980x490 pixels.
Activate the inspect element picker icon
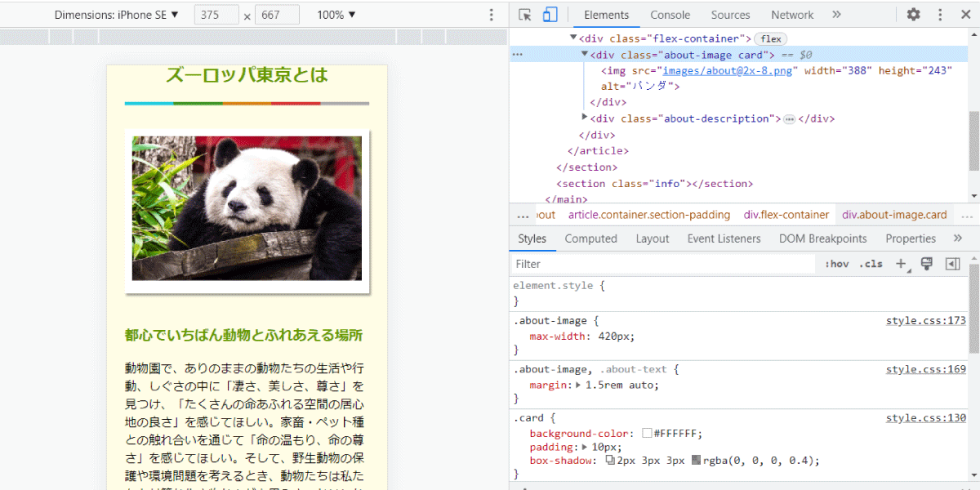click(x=525, y=15)
